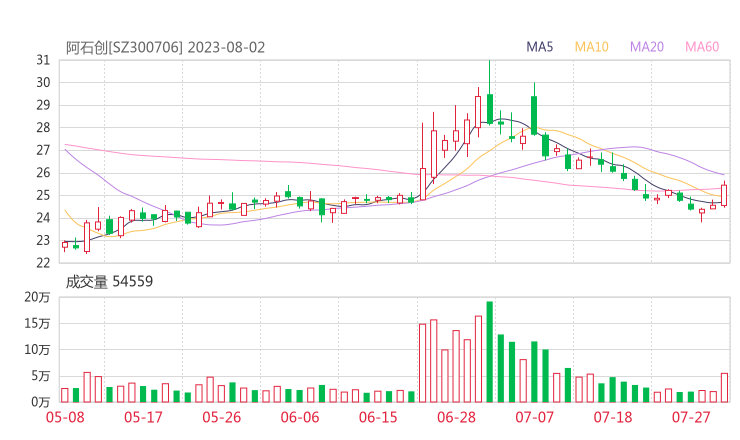Click the 05-17 date axis label

[143, 417]
